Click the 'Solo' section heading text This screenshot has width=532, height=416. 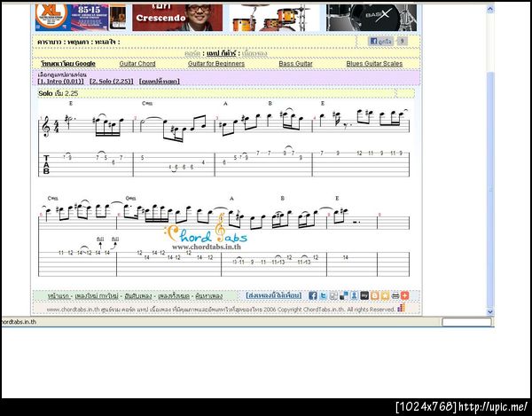click(x=45, y=93)
